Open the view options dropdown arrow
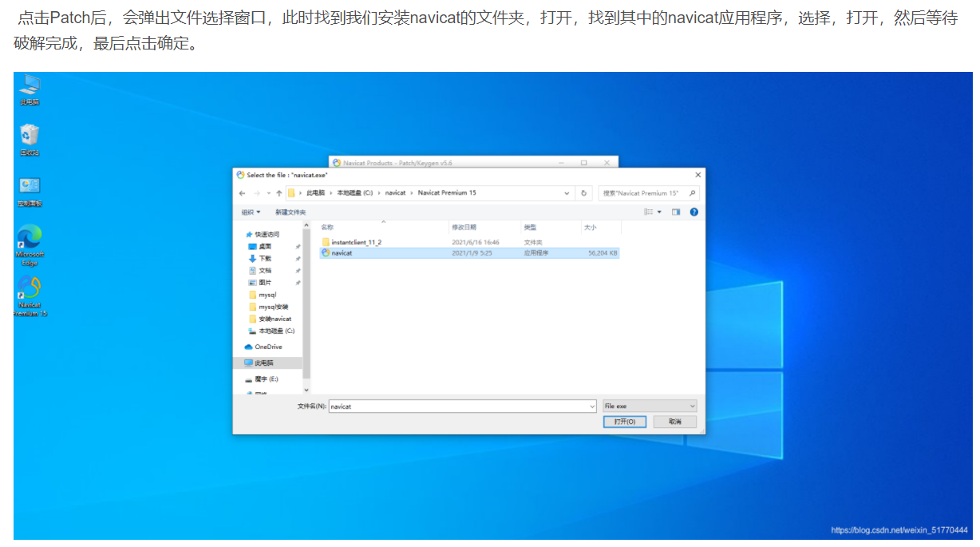Viewport: 980px width, 547px height. pyautogui.click(x=659, y=212)
